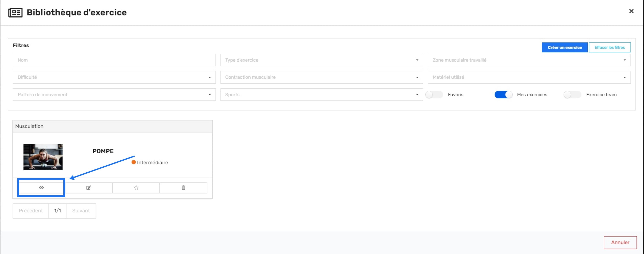
Task: Enable the Exercice team switch
Action: tap(572, 95)
